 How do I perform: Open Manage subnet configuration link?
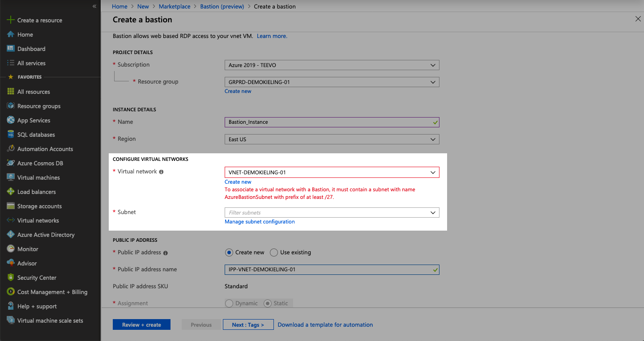point(260,222)
